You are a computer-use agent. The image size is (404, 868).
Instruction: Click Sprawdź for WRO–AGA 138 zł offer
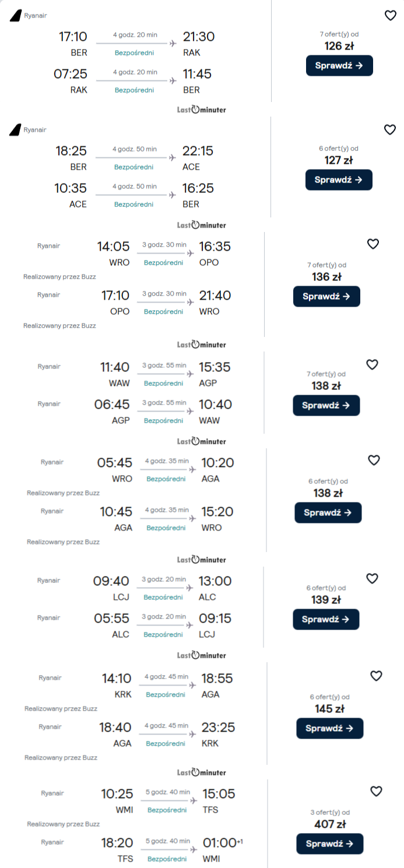point(328,513)
